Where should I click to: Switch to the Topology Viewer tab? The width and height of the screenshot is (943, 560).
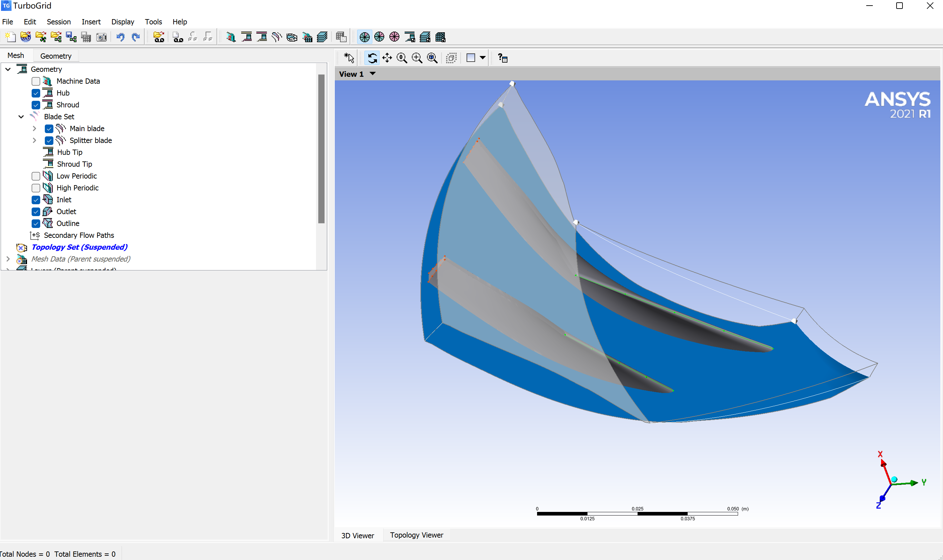click(416, 535)
